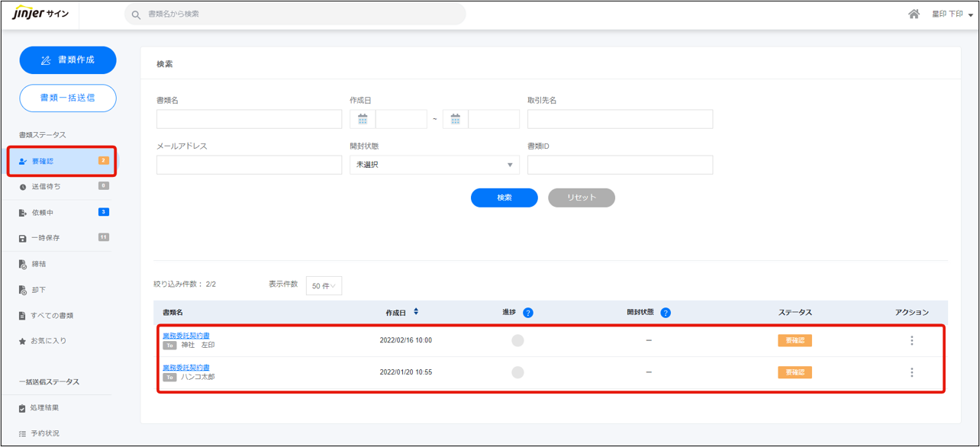Click help icon next to 進捗 column
This screenshot has width=980, height=447.
pos(528,313)
